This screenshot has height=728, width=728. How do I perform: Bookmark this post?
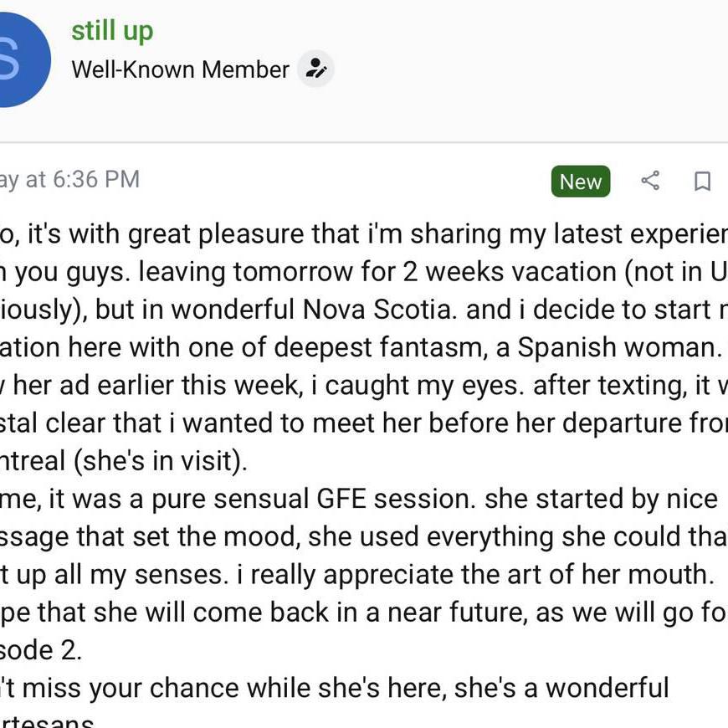click(x=702, y=181)
